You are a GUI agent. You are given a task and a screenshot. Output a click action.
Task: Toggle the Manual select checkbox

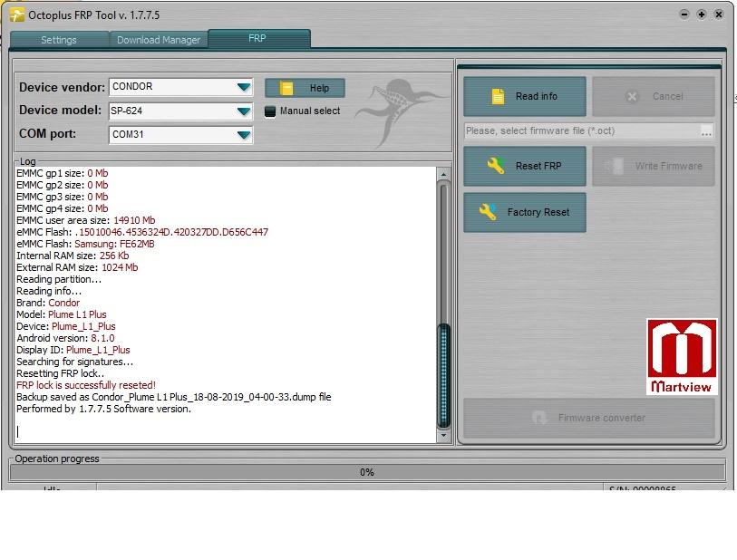(270, 111)
